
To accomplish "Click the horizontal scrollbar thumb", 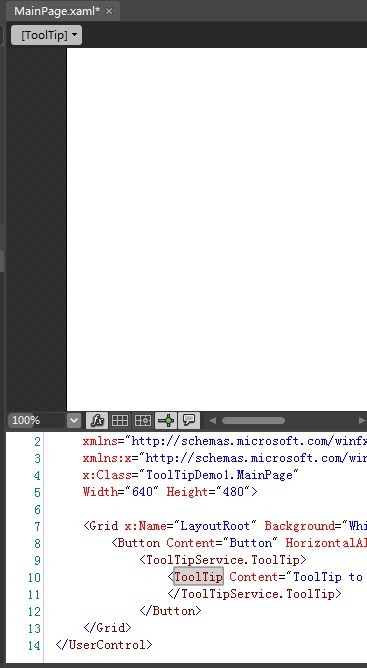I will point(253,420).
